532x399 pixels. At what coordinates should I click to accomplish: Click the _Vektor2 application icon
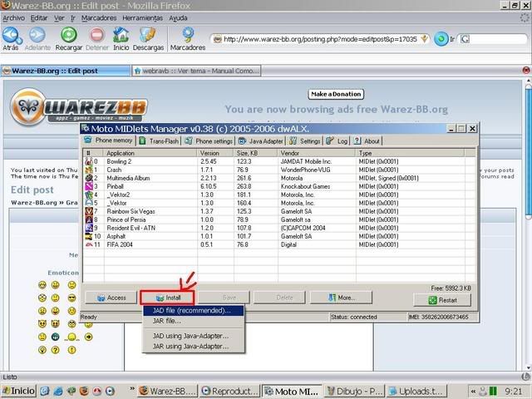(x=89, y=195)
